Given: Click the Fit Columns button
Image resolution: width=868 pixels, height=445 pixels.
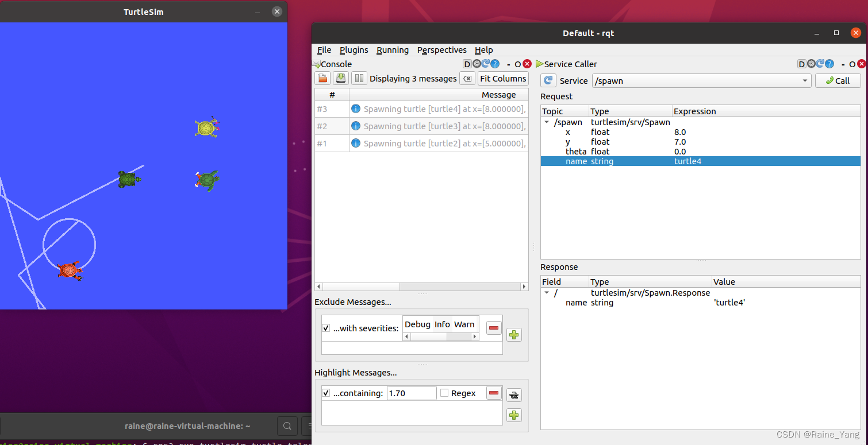Looking at the screenshot, I should pyautogui.click(x=502, y=79).
